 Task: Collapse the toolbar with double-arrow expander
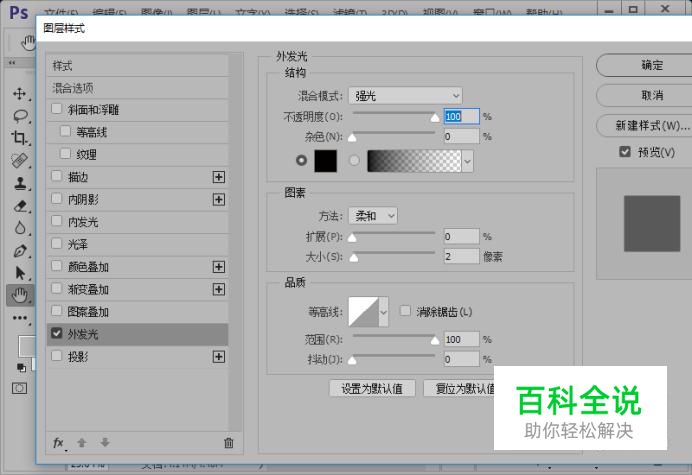(x=12, y=63)
